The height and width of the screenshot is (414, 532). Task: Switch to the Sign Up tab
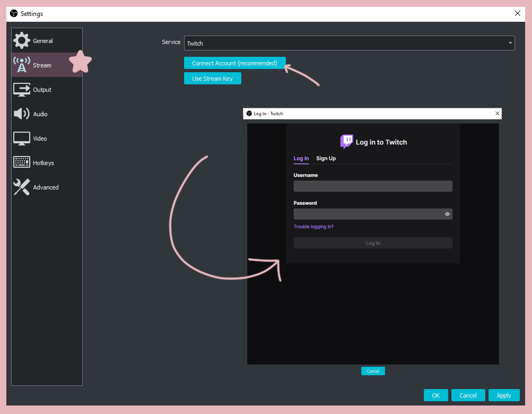click(x=326, y=158)
